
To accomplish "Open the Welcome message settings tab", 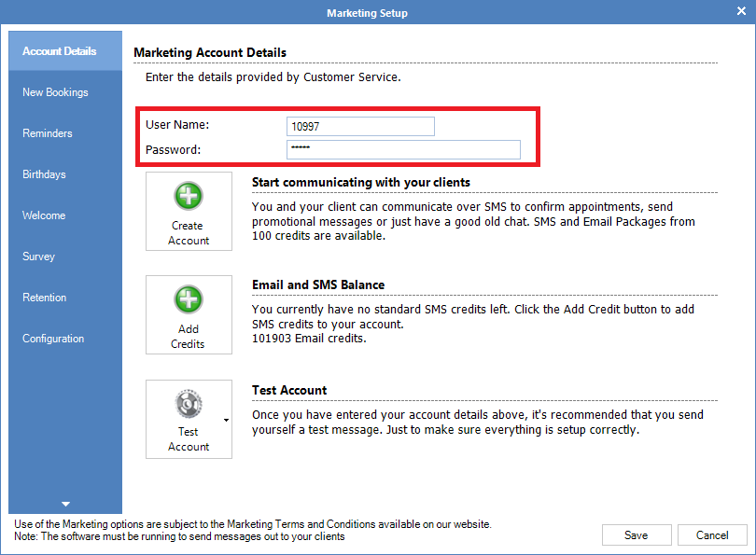I will 44,215.
